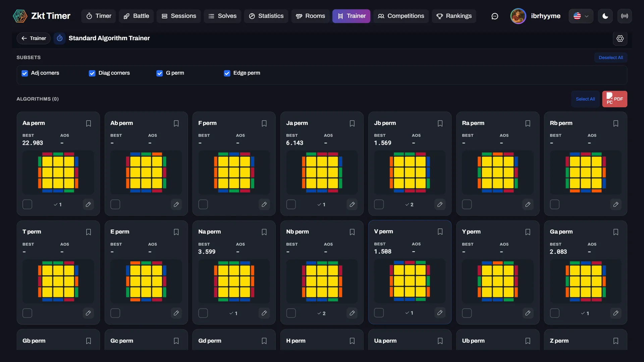Click the E perm cube thumbnail

click(146, 281)
